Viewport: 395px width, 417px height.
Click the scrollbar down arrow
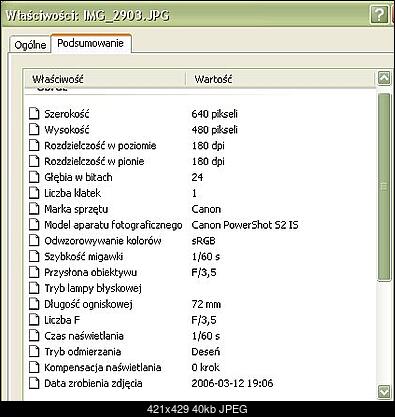click(384, 391)
